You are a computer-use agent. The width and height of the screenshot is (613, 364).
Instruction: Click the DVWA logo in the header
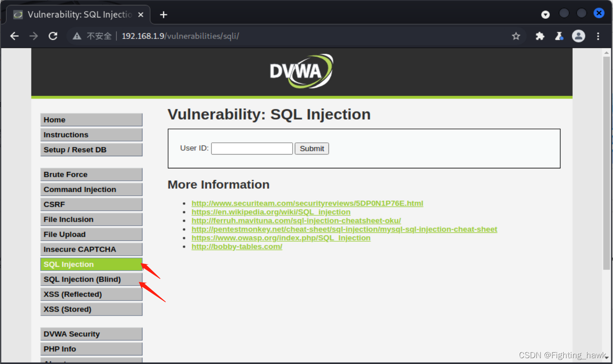[x=302, y=71]
